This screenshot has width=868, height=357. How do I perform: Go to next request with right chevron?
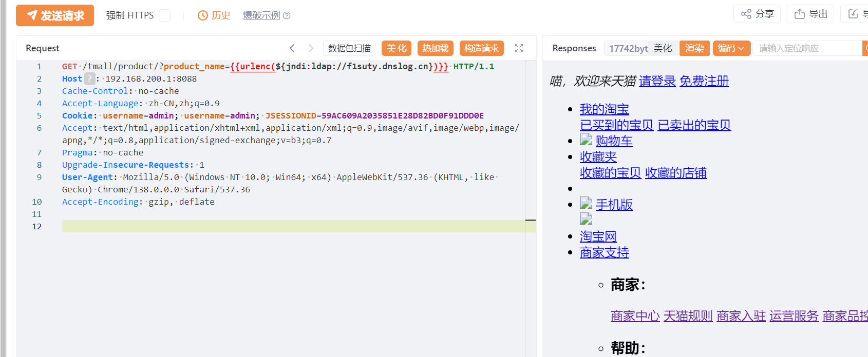[x=311, y=48]
